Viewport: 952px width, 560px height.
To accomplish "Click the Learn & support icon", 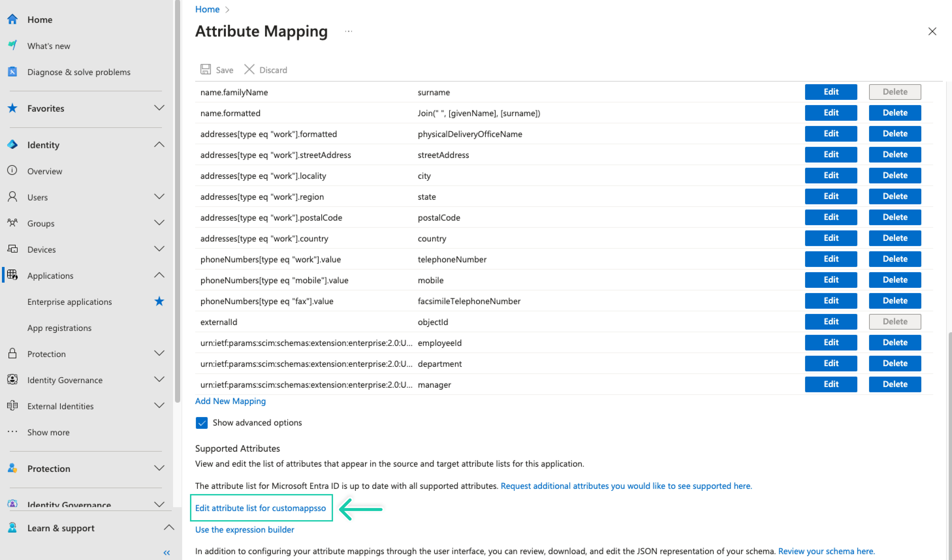I will tap(12, 528).
